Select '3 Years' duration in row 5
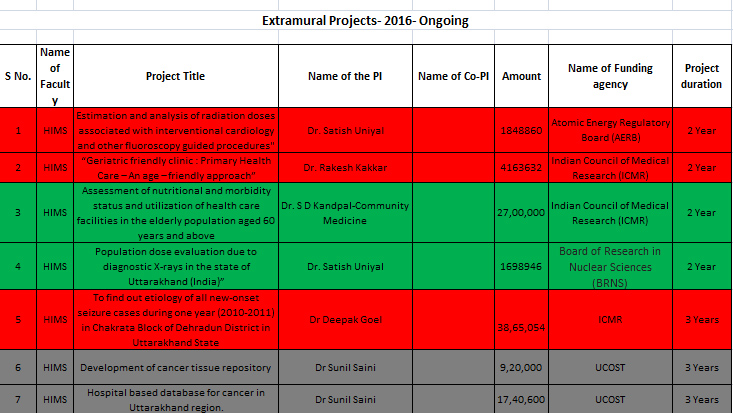Image resolution: width=733 pixels, height=413 pixels. [701, 319]
